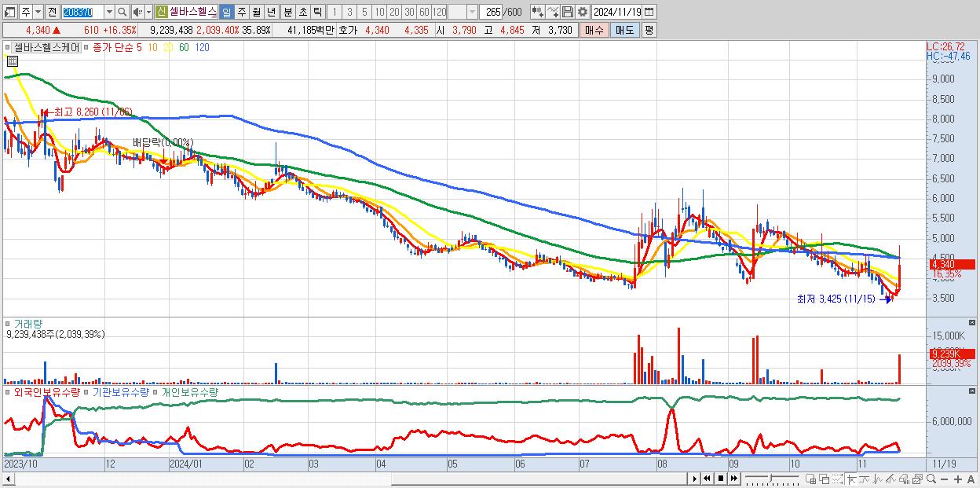The width and height of the screenshot is (980, 488).
Task: Select interval 60 button
Action: (424, 12)
